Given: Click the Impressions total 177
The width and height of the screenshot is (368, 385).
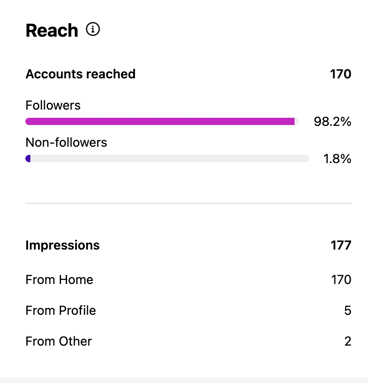Looking at the screenshot, I should point(341,245).
